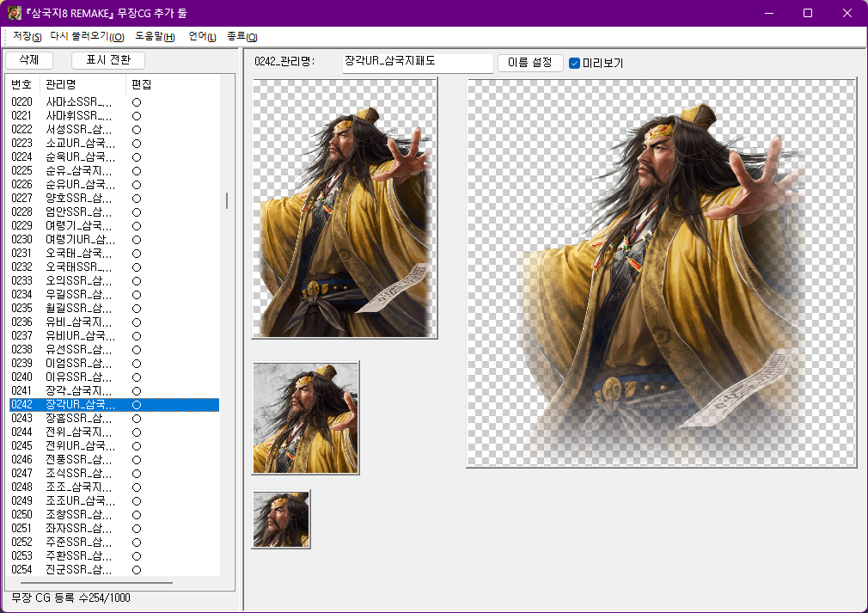Viewport: 868px width, 613px height.
Task: Select row 0245 전위UR
Action: (x=114, y=445)
